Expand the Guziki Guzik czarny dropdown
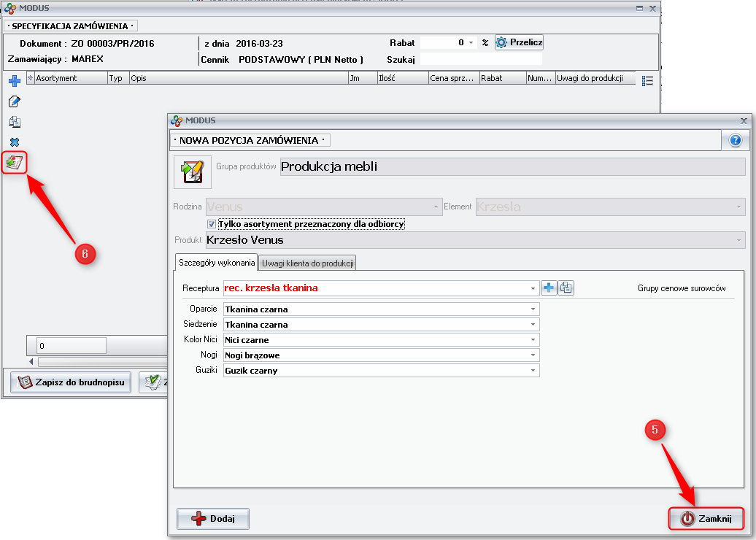This screenshot has width=756, height=540. pyautogui.click(x=533, y=371)
